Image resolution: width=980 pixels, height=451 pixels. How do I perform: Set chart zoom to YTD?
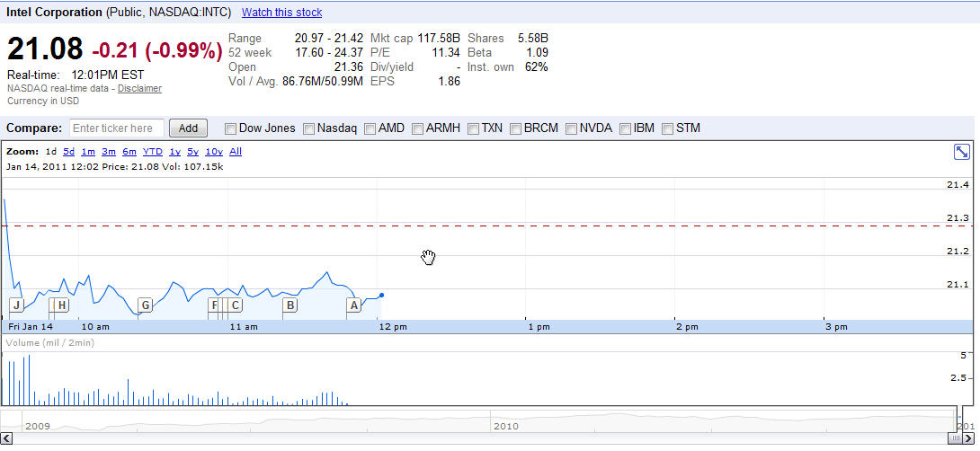click(x=153, y=152)
